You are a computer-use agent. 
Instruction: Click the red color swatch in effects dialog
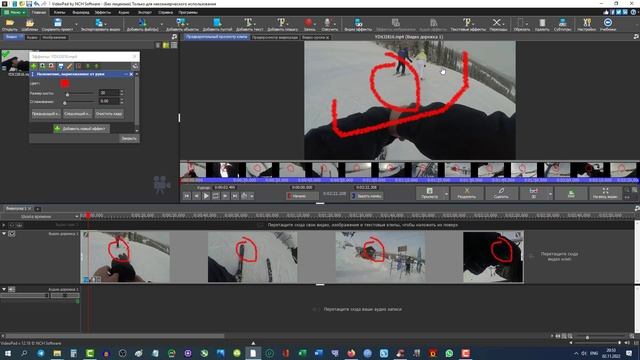(64, 84)
